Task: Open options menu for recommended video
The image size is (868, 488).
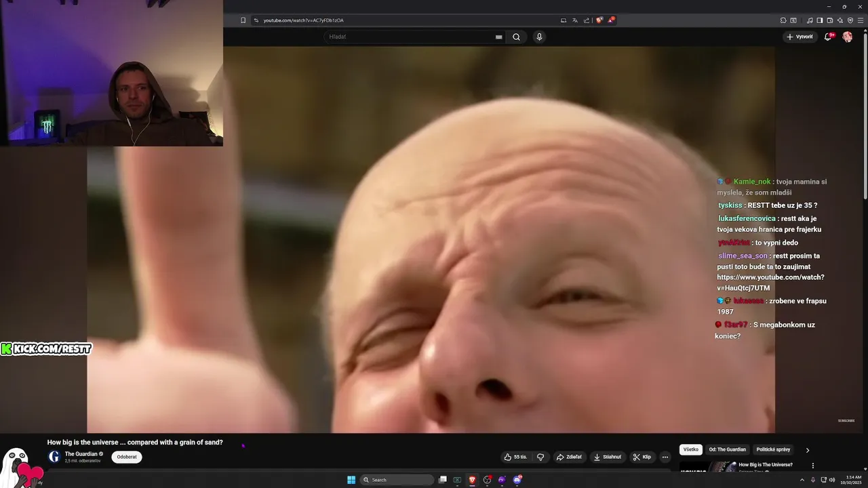Action: 812,466
